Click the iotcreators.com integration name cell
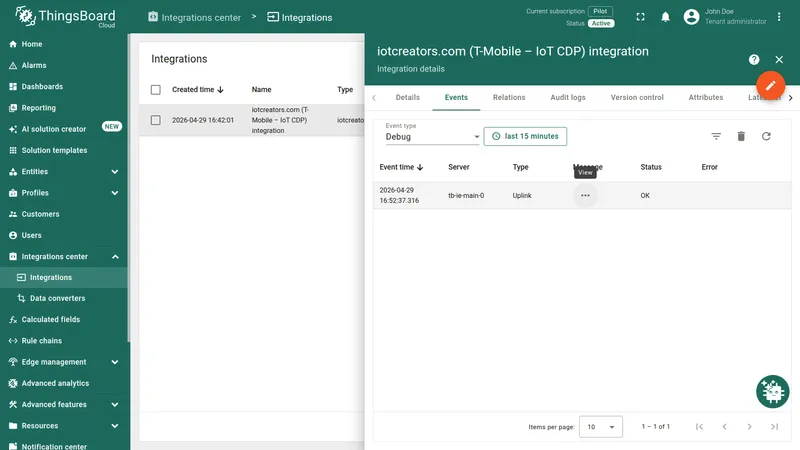Image resolution: width=800 pixels, height=450 pixels. click(x=280, y=120)
